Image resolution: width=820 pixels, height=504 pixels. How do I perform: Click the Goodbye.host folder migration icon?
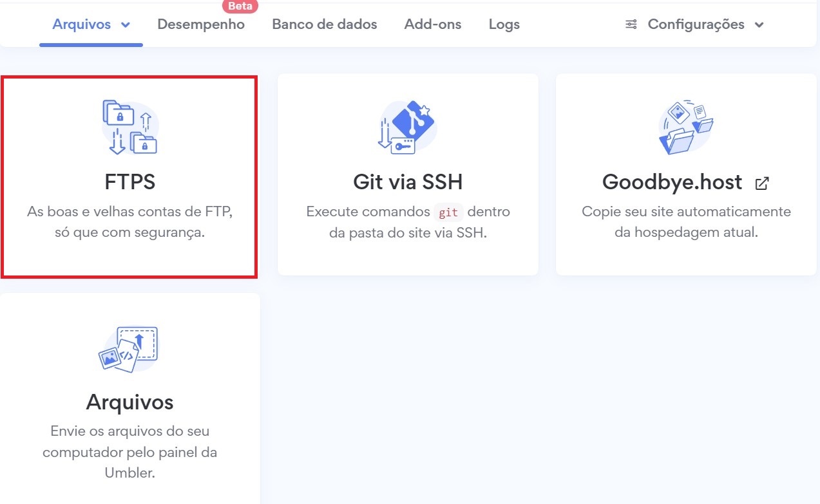pos(685,127)
